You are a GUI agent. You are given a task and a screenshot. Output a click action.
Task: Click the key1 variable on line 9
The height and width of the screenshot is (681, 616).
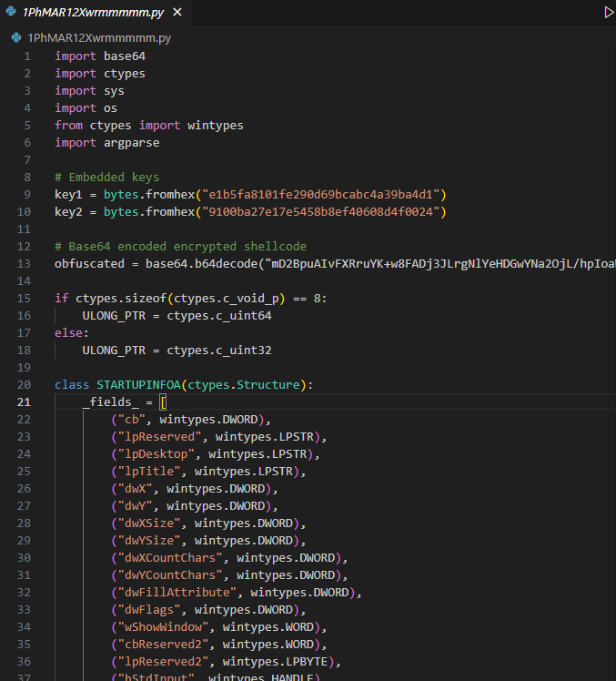68,195
